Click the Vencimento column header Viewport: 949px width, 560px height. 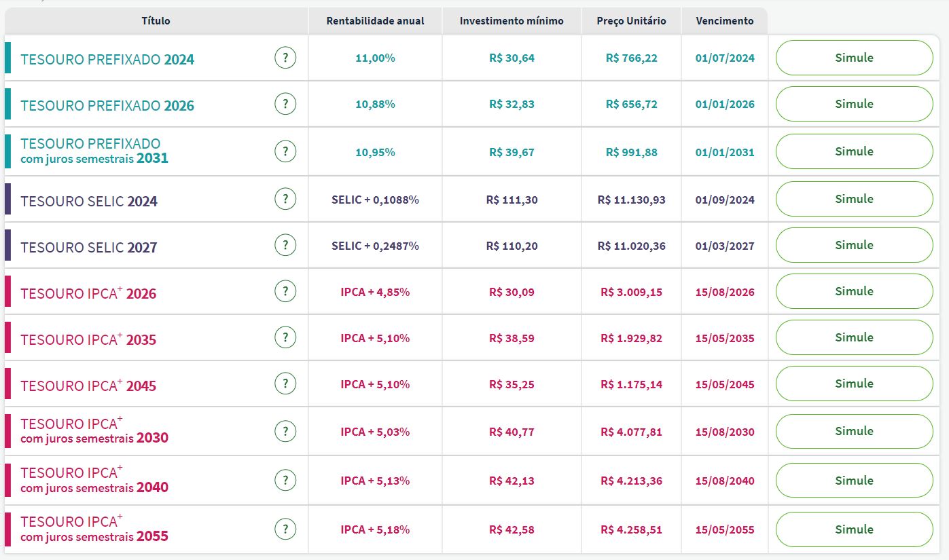pos(724,21)
